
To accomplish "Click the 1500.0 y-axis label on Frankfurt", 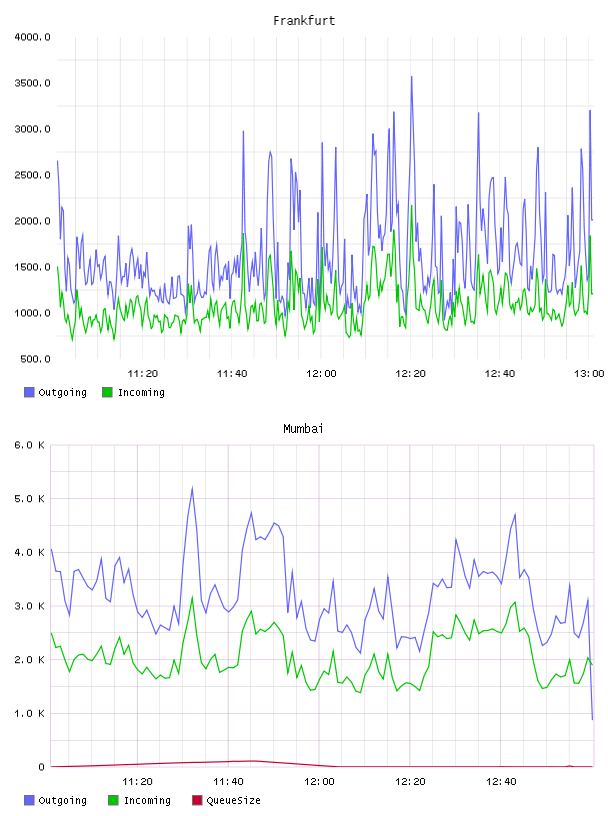I will pos(32,267).
